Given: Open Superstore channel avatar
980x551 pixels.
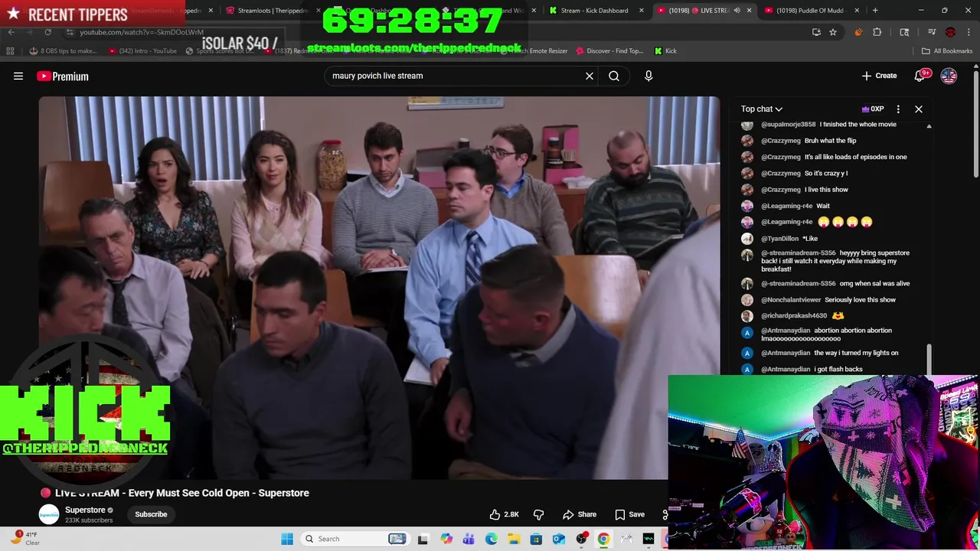Looking at the screenshot, I should (x=49, y=514).
